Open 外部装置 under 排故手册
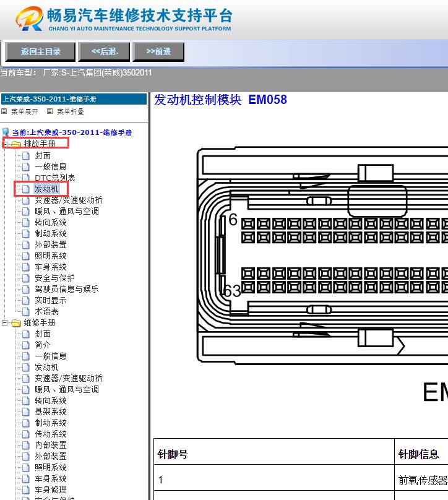448x500 pixels. (51, 244)
